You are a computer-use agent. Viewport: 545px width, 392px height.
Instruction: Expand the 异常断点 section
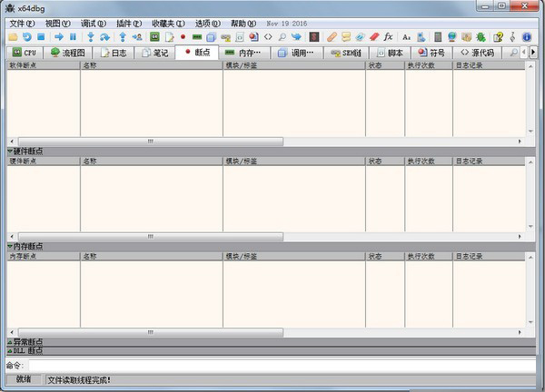(x=26, y=341)
